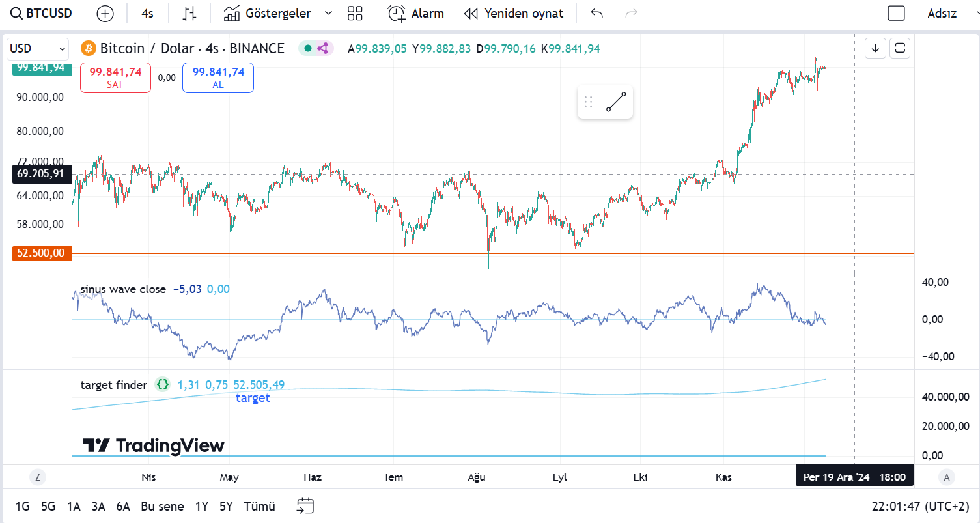The image size is (980, 523).
Task: Open the bar style chart type icon
Action: tap(189, 13)
